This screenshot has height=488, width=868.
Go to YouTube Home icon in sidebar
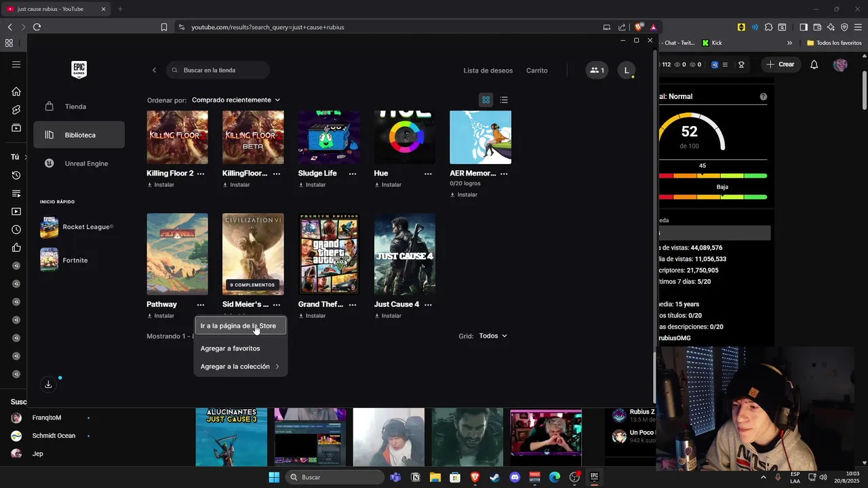click(x=16, y=91)
